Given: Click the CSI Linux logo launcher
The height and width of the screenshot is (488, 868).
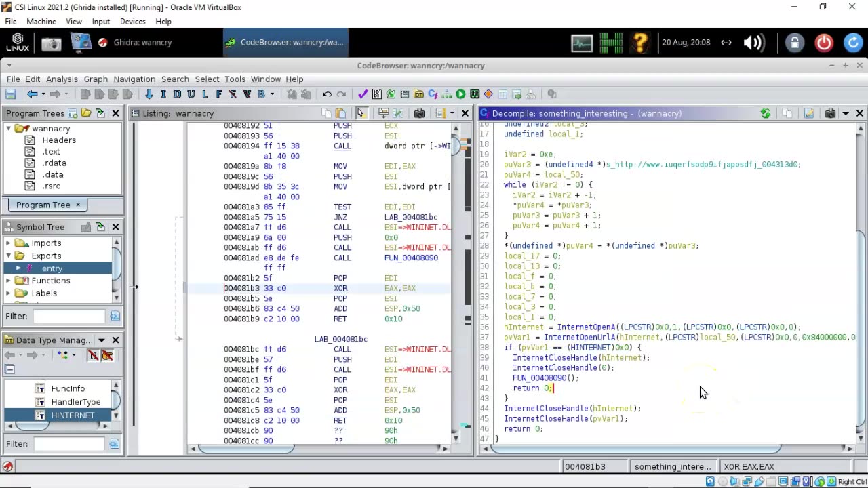Looking at the screenshot, I should tap(18, 43).
